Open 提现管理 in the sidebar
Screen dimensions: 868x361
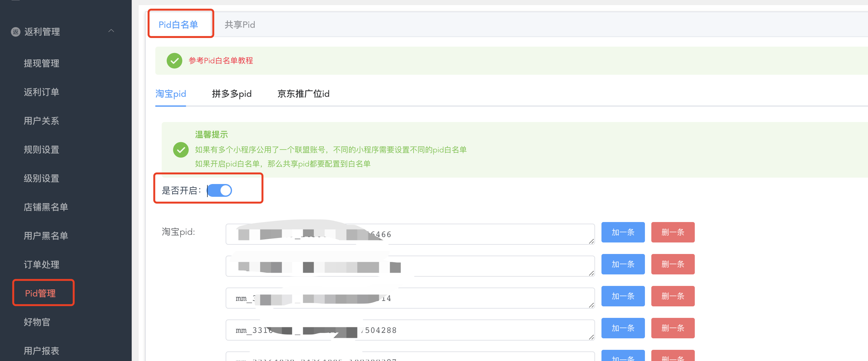[42, 63]
